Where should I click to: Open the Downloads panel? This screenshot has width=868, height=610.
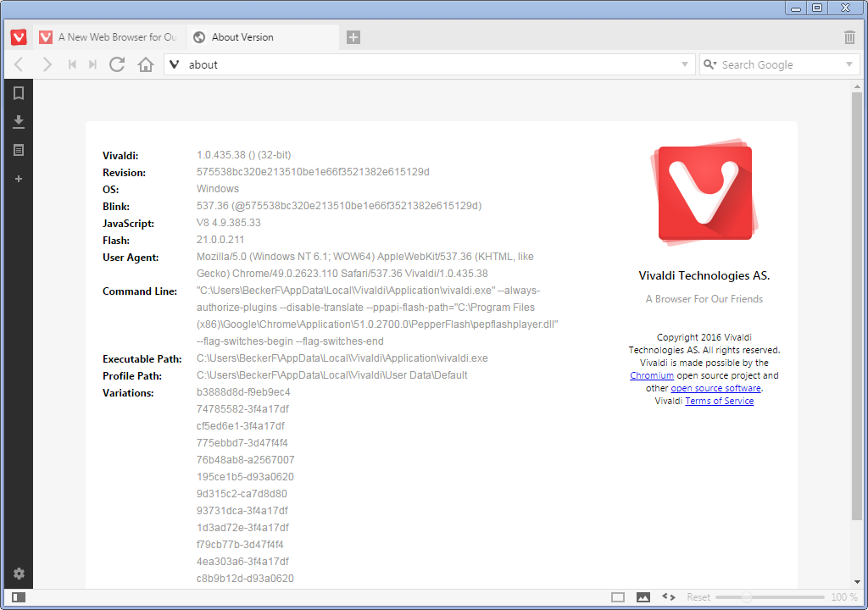(19, 121)
